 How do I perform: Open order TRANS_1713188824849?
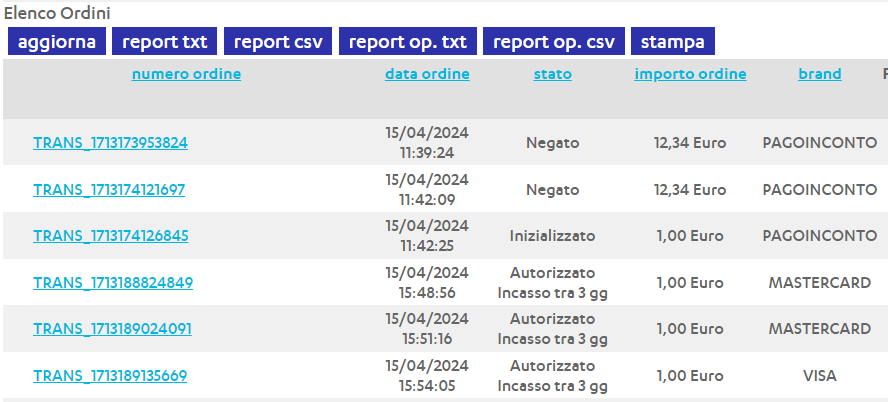coord(113,283)
